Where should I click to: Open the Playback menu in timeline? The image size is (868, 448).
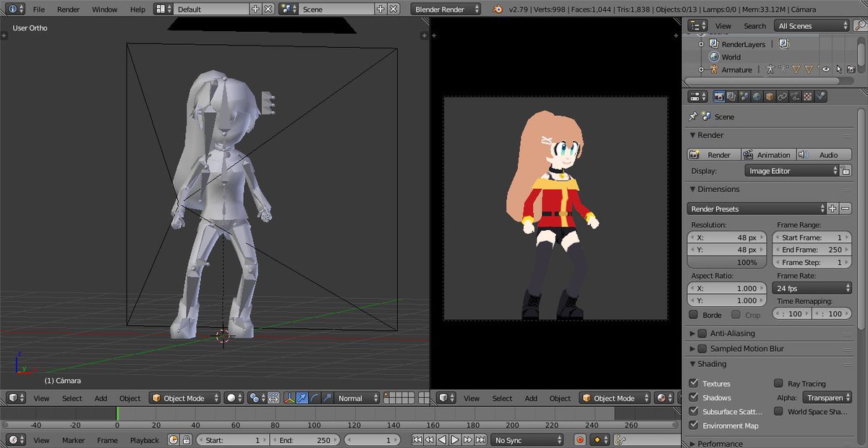tap(144, 440)
